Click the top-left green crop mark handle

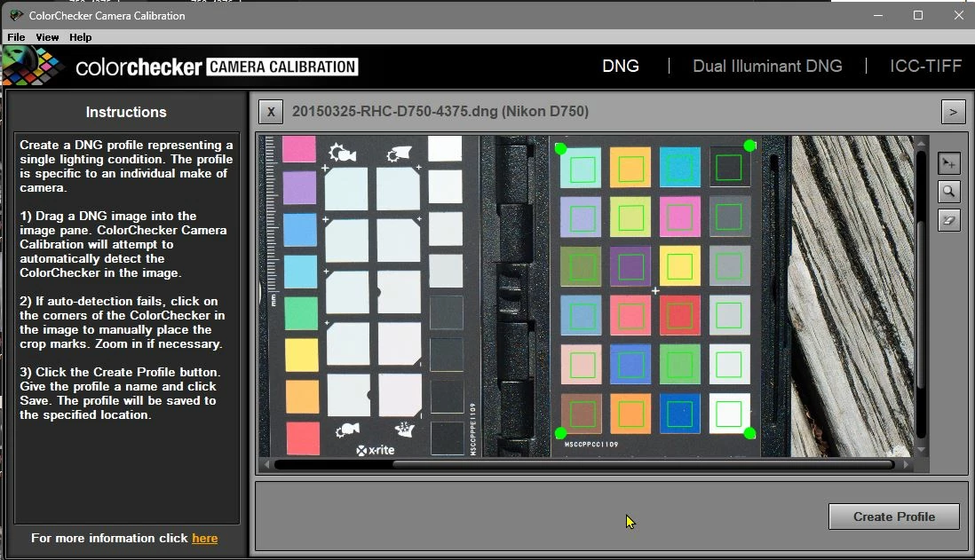[560, 148]
